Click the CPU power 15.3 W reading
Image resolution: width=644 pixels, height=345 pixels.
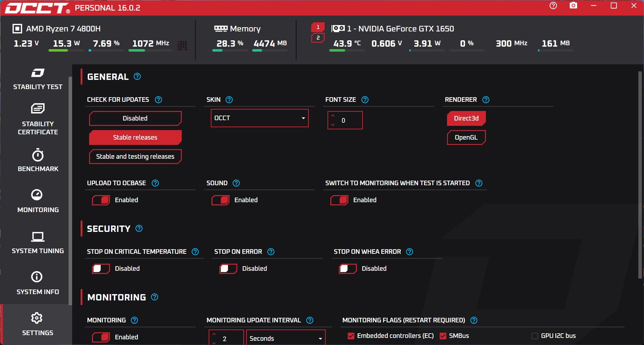coord(66,43)
